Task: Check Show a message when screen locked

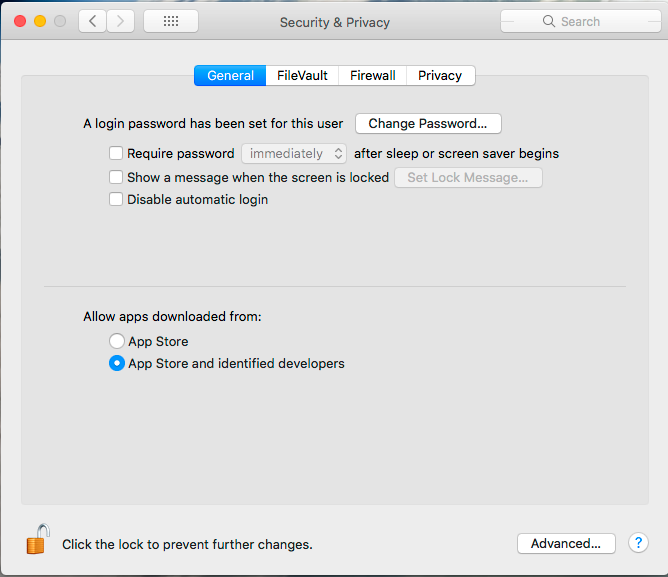Action: pos(116,177)
